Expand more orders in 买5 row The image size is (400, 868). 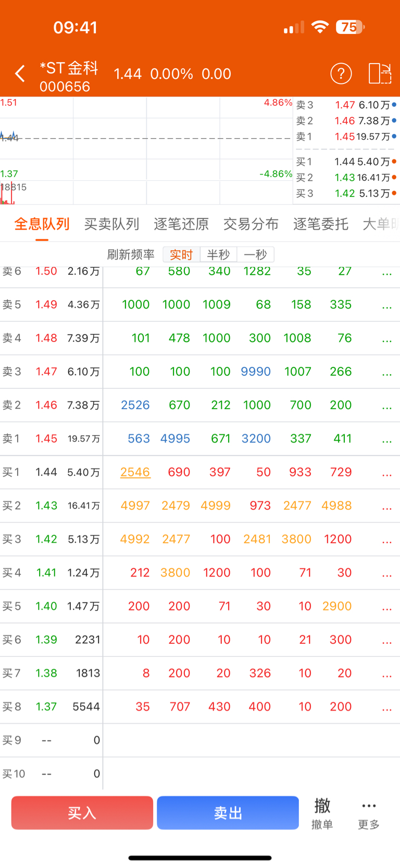[x=387, y=608]
